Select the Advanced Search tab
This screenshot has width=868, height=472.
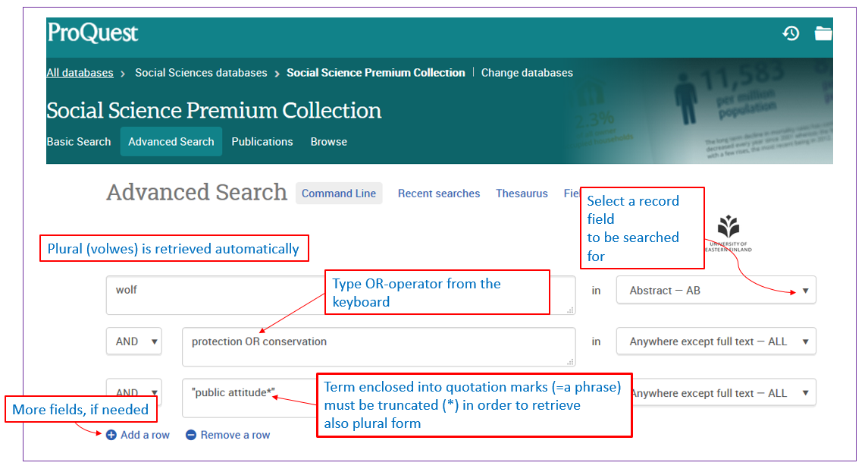171,142
